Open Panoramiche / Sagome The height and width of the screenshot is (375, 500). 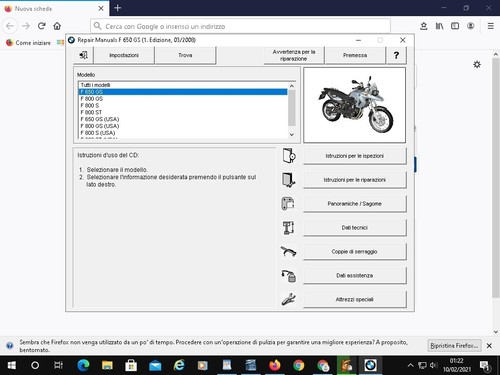tap(355, 204)
